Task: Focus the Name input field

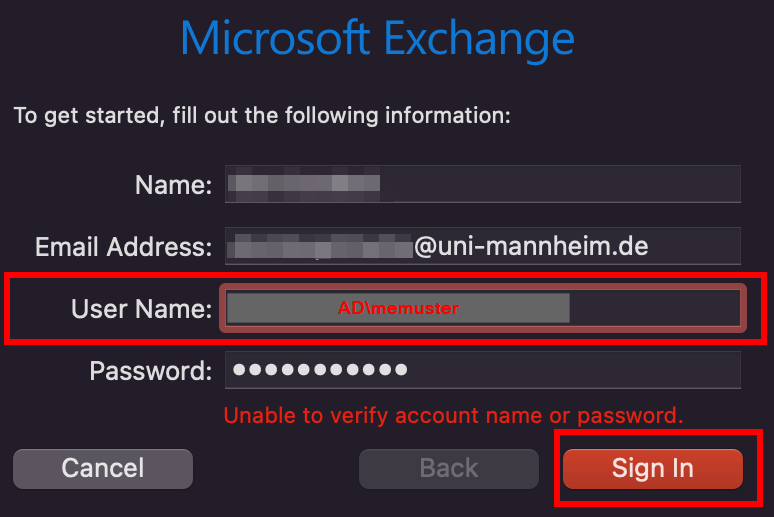Action: pyautogui.click(x=560, y=185)
